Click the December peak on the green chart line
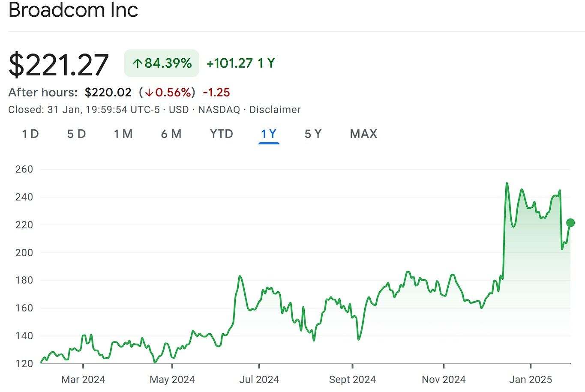Screen dimensions: 585x392 click(506, 183)
